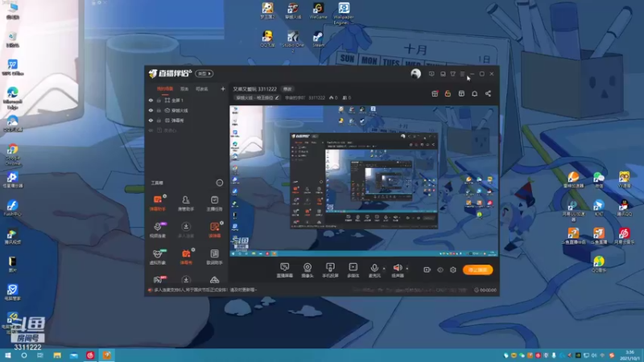The height and width of the screenshot is (362, 644).
Task: Select the orange highlighted first scene tab
Action: (165, 88)
